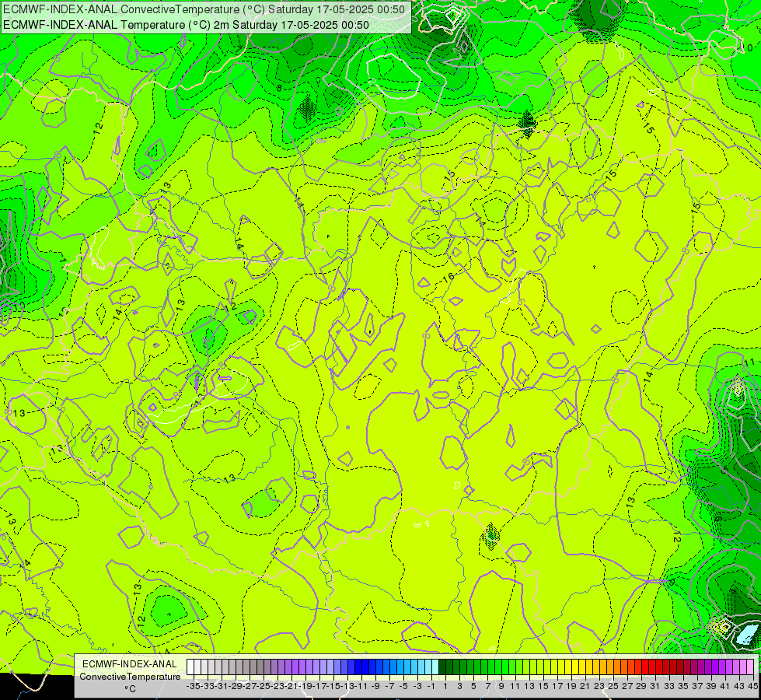The width and height of the screenshot is (761, 700).
Task: Click legend value 9
Action: pyautogui.click(x=501, y=686)
